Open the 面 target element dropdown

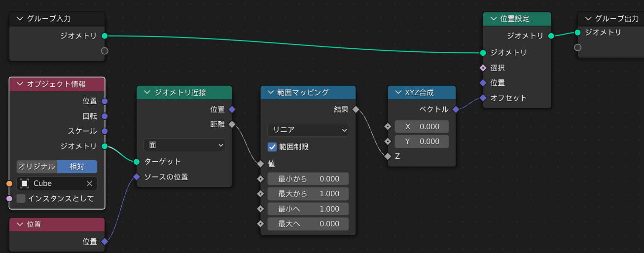(184, 145)
